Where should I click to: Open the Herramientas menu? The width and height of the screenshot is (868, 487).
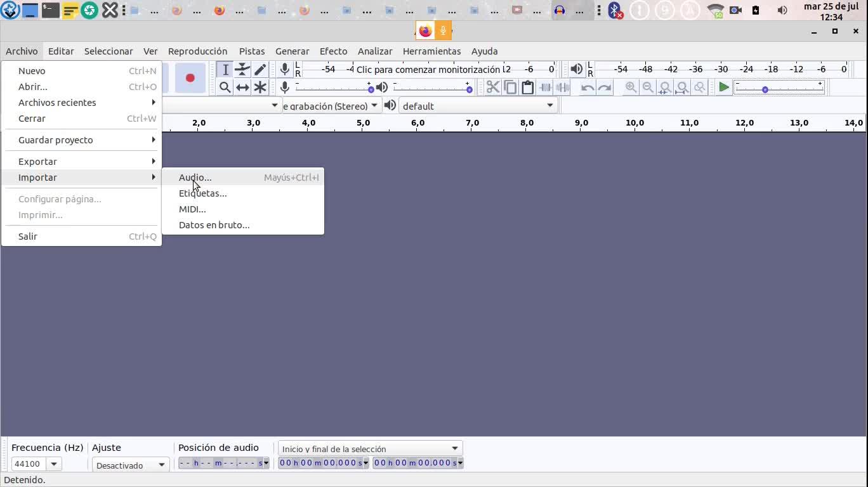coord(431,51)
